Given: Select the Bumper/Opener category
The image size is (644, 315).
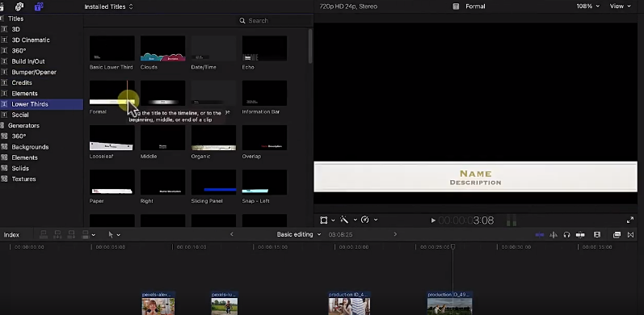Looking at the screenshot, I should pyautogui.click(x=34, y=72).
